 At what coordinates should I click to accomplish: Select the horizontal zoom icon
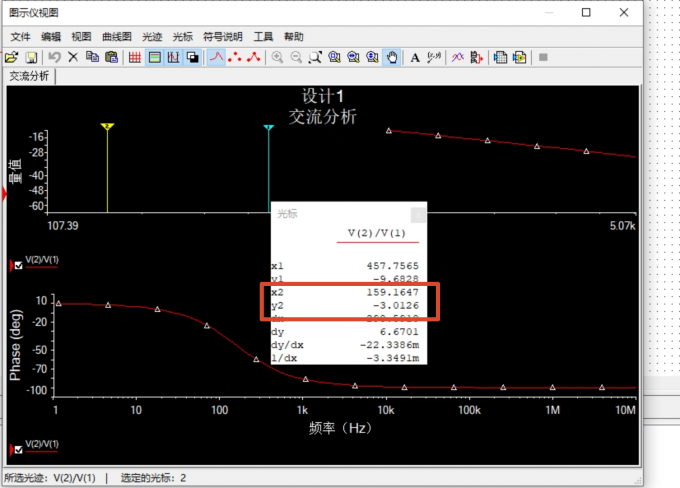pyautogui.click(x=353, y=57)
